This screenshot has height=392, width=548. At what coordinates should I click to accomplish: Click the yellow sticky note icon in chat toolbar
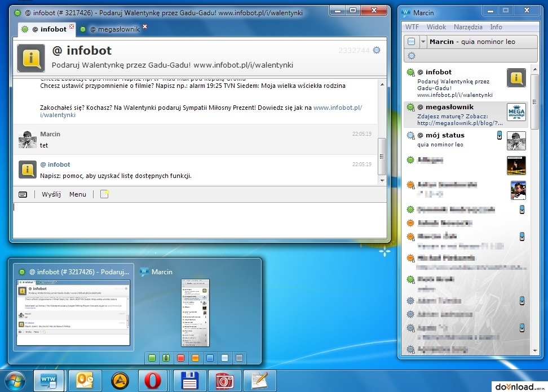coord(104,194)
